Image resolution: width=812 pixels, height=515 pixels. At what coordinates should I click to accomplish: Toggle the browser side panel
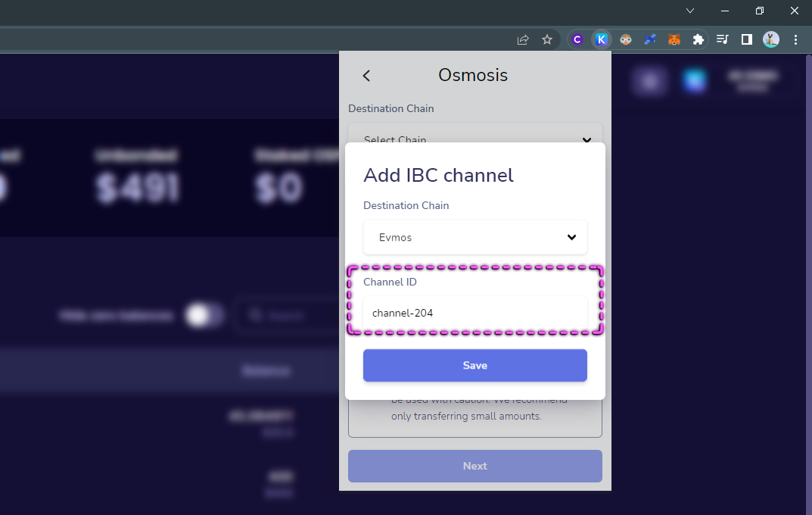(x=747, y=39)
